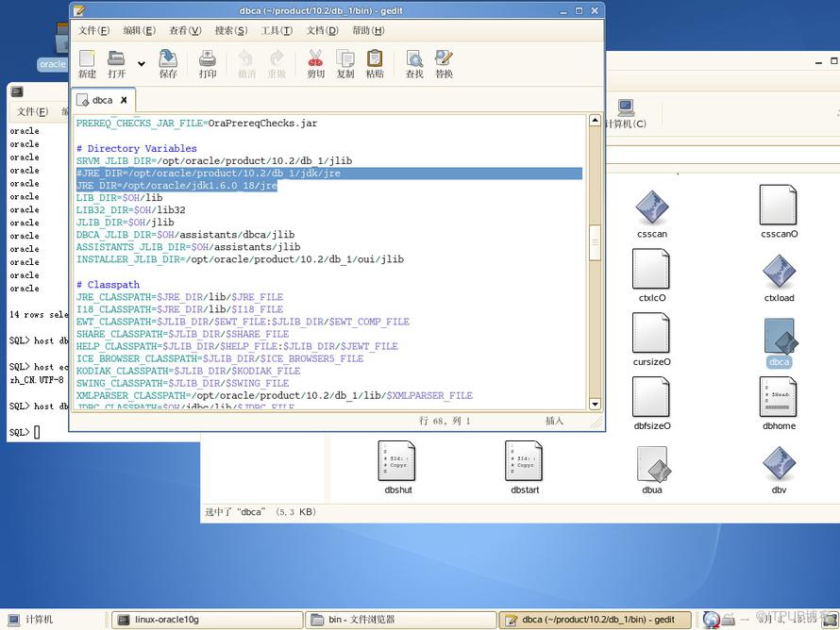Click the Paste (粘贴) clipboard icon
Viewport: 840px width, 630px height.
[375, 64]
